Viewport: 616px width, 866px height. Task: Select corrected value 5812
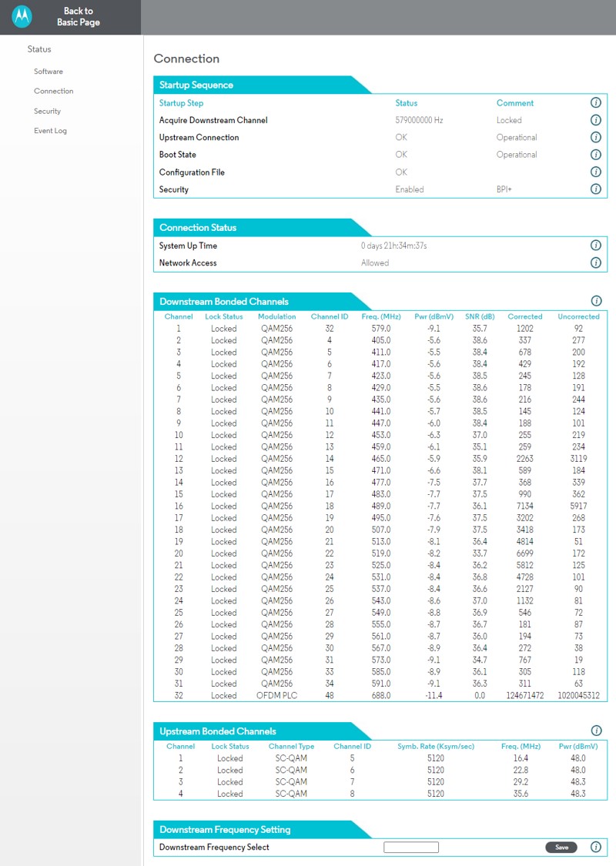[x=525, y=566]
